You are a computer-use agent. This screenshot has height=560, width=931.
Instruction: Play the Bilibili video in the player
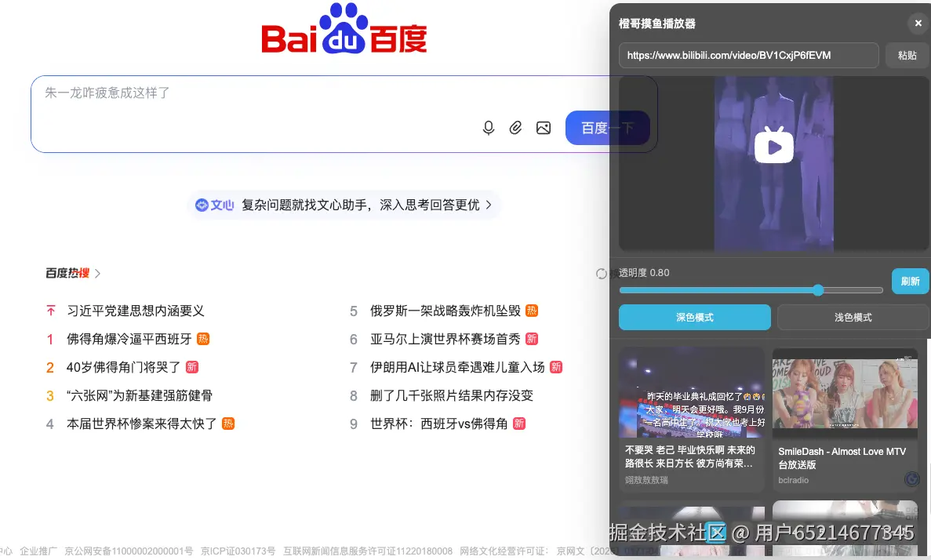[773, 146]
